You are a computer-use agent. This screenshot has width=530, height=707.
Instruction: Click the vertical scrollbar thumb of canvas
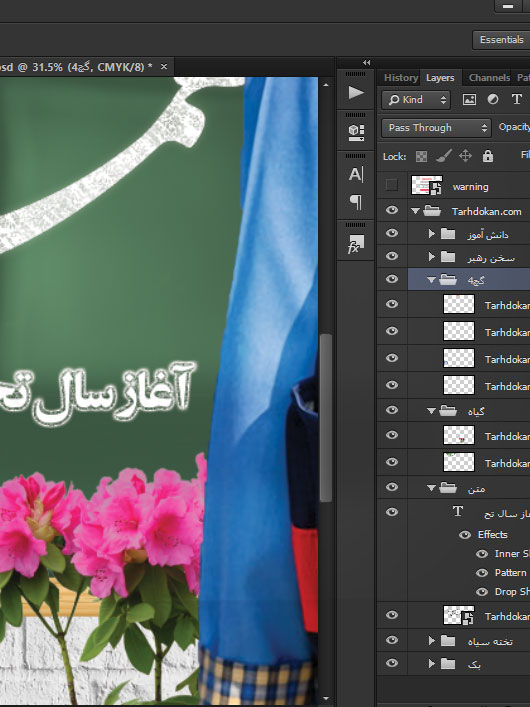pyautogui.click(x=326, y=418)
